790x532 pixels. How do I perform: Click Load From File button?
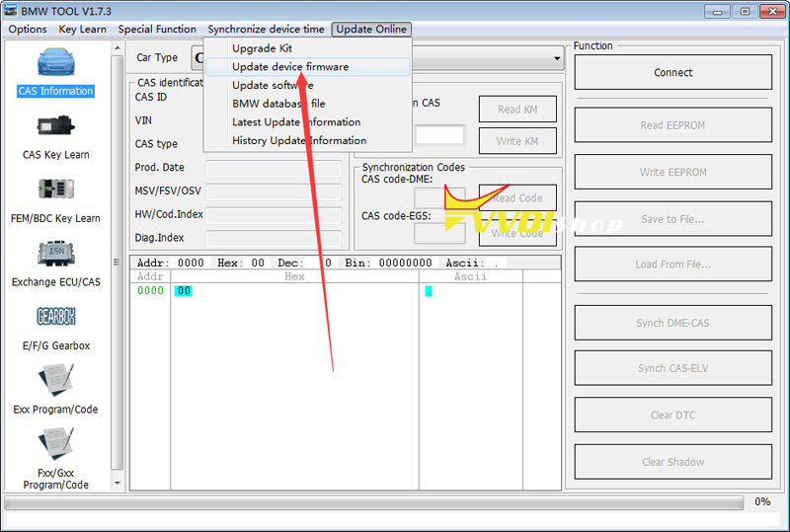673,264
